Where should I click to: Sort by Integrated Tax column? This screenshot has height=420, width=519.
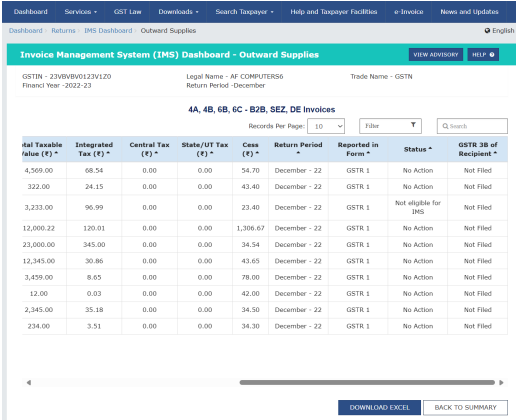point(94,149)
